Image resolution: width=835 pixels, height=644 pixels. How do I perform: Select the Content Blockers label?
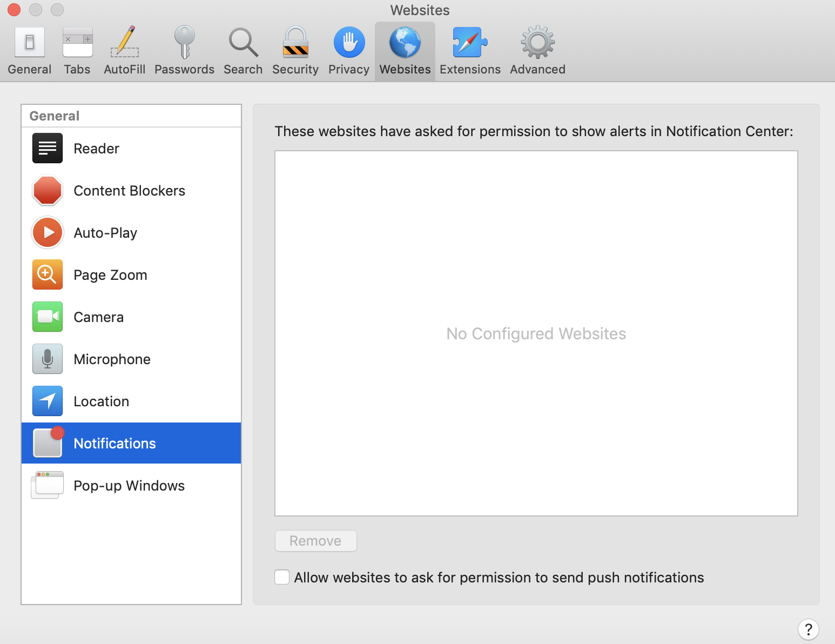tap(129, 191)
